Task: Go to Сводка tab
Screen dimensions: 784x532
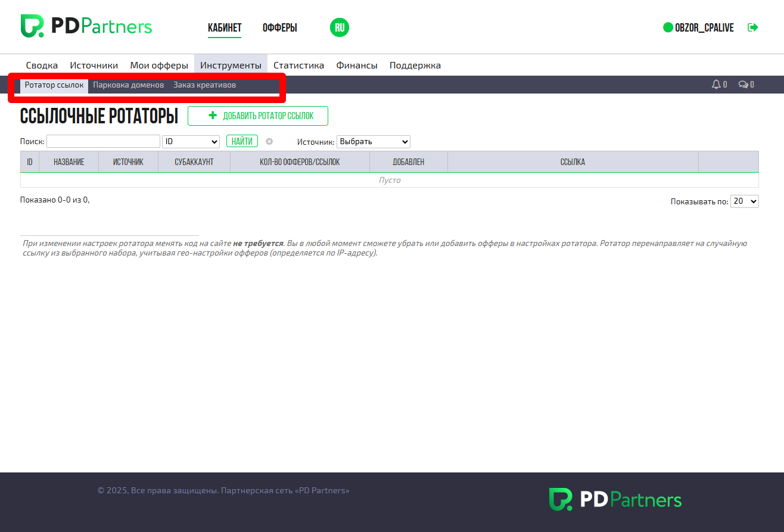Action: click(42, 66)
